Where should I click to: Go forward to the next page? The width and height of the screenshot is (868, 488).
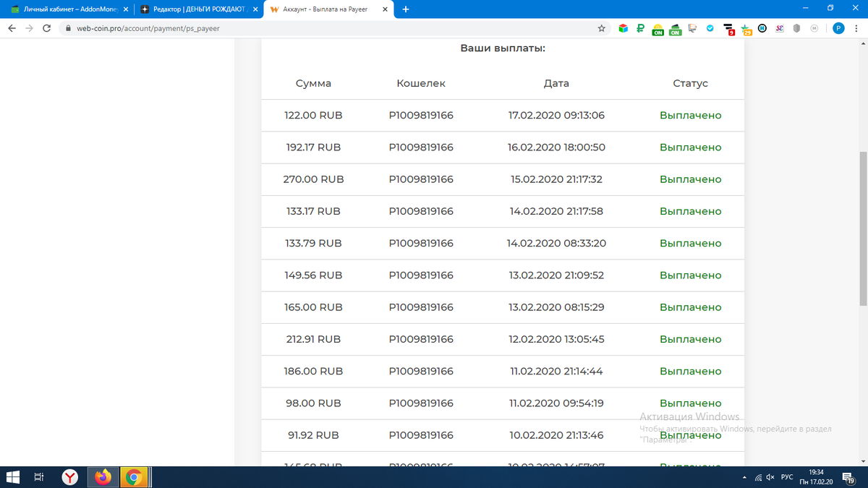click(30, 28)
